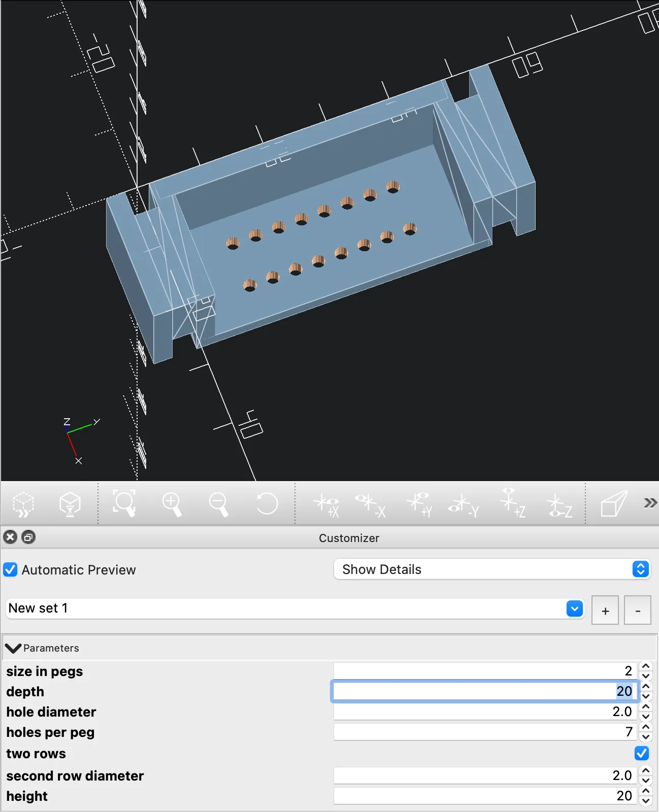Click the View All icon
659x812 pixels.
click(124, 504)
